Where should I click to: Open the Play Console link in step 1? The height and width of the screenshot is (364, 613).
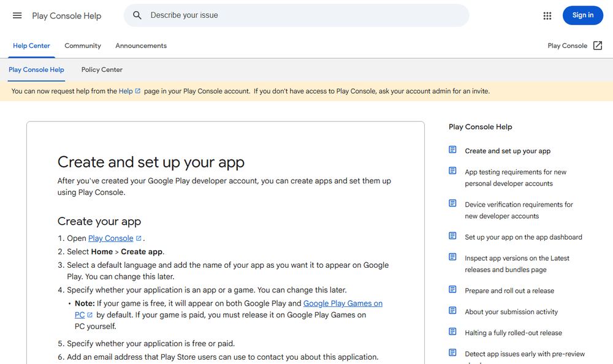pyautogui.click(x=110, y=238)
